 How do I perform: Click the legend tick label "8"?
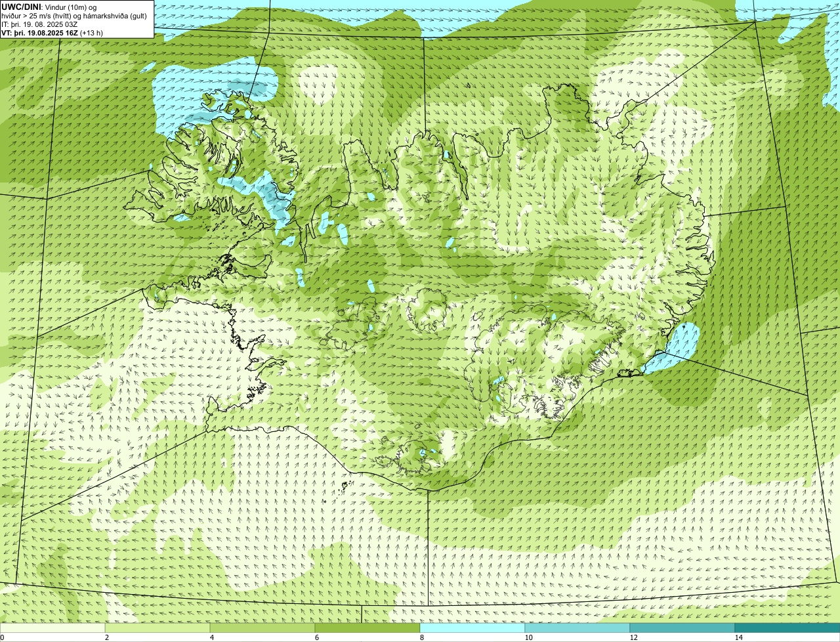click(x=422, y=637)
